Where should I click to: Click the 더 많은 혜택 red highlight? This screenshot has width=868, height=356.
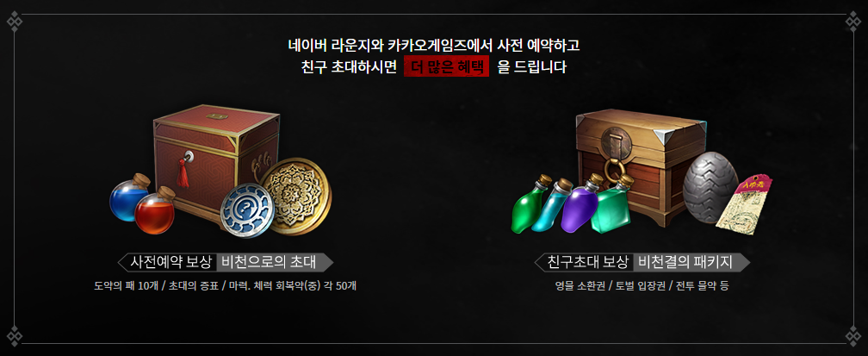tap(446, 67)
